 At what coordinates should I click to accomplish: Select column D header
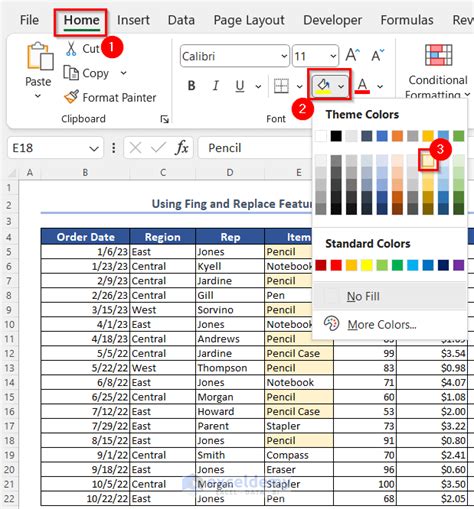click(230, 172)
